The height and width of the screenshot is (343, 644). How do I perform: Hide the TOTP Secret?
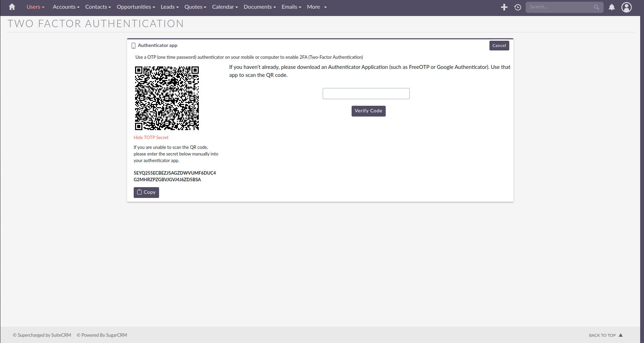pos(151,137)
